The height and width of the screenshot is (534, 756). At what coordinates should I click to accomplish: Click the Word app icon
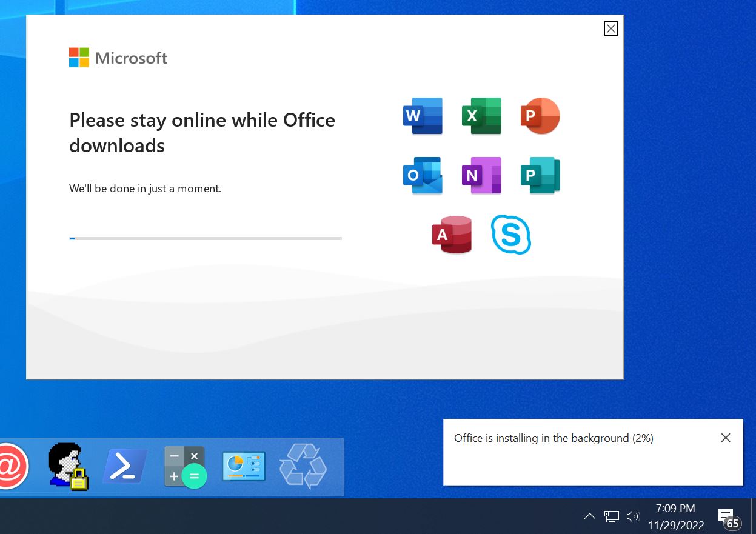[x=423, y=116]
